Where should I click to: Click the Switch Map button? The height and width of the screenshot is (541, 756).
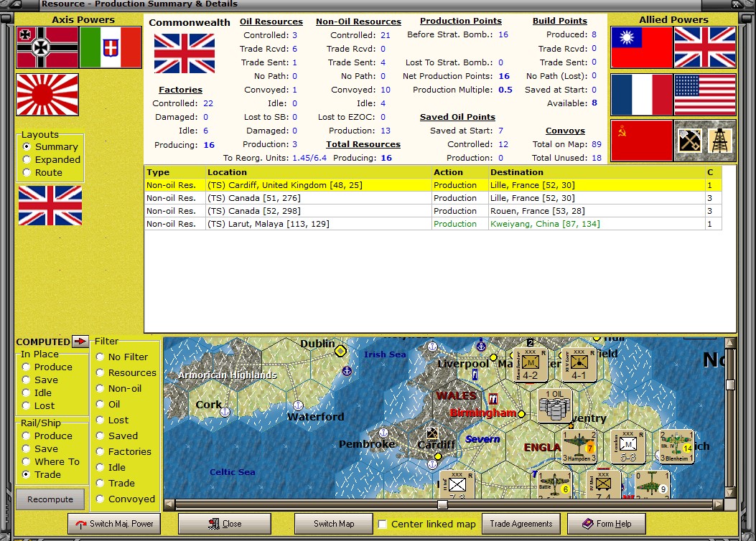[x=334, y=524]
